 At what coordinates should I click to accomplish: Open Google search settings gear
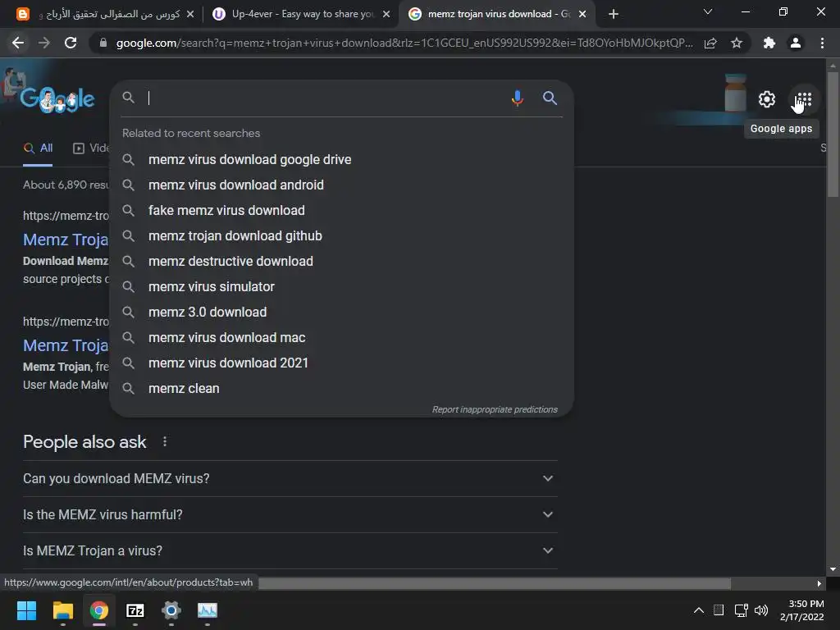[767, 99]
